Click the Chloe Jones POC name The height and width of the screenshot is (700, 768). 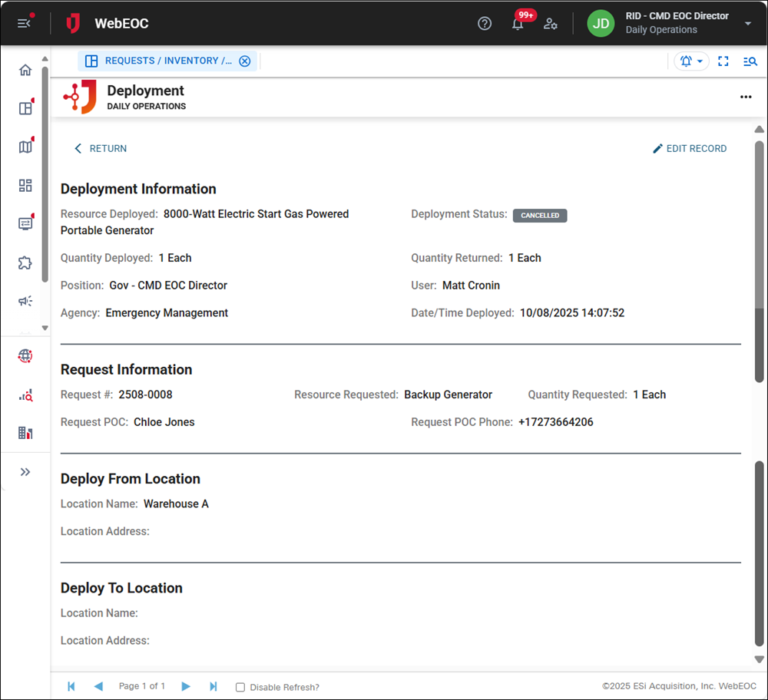click(164, 422)
